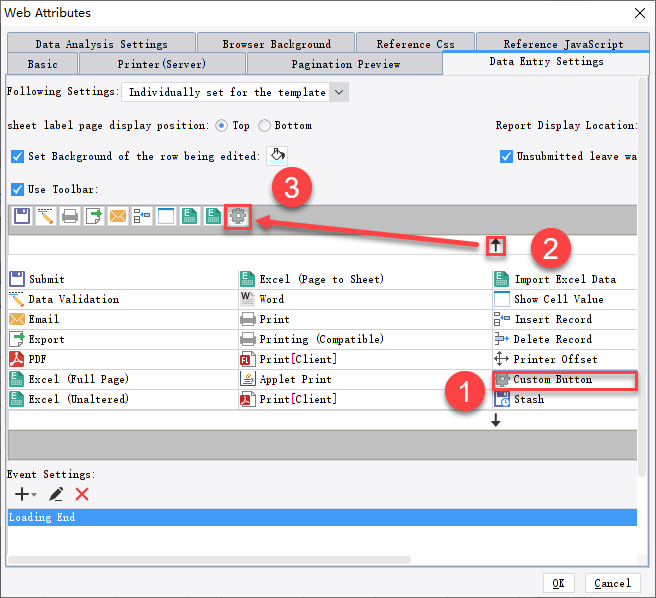The image size is (656, 598).
Task: Edit the event with the pencil icon
Action: tap(56, 495)
